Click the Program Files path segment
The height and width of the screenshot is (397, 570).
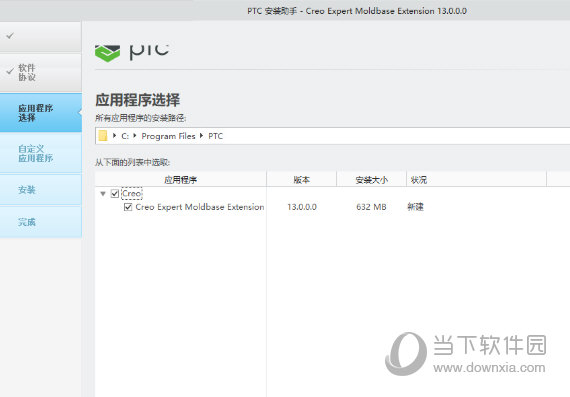tap(168, 136)
